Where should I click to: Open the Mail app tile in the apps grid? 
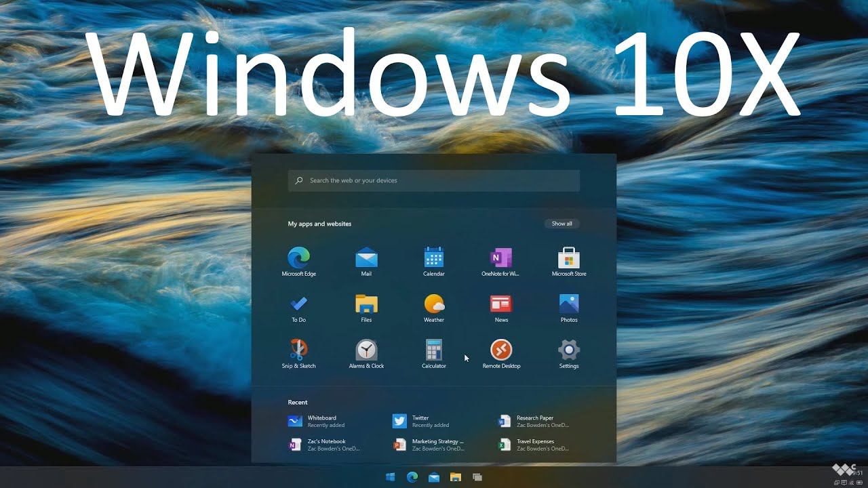pos(366,262)
